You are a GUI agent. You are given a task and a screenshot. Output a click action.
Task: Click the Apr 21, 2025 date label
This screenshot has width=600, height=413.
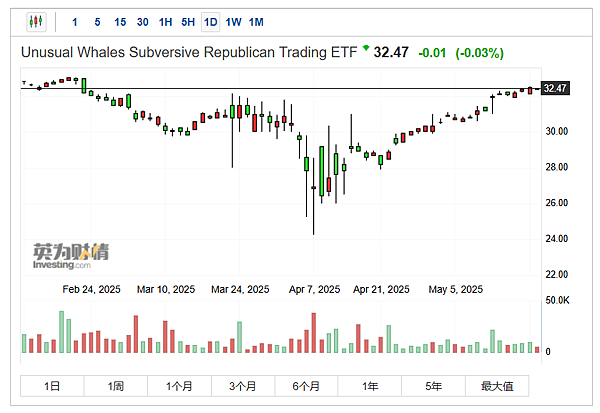[x=381, y=289]
